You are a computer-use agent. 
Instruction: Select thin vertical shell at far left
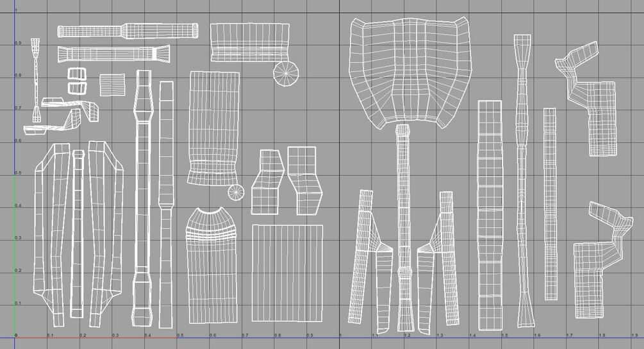(x=36, y=80)
